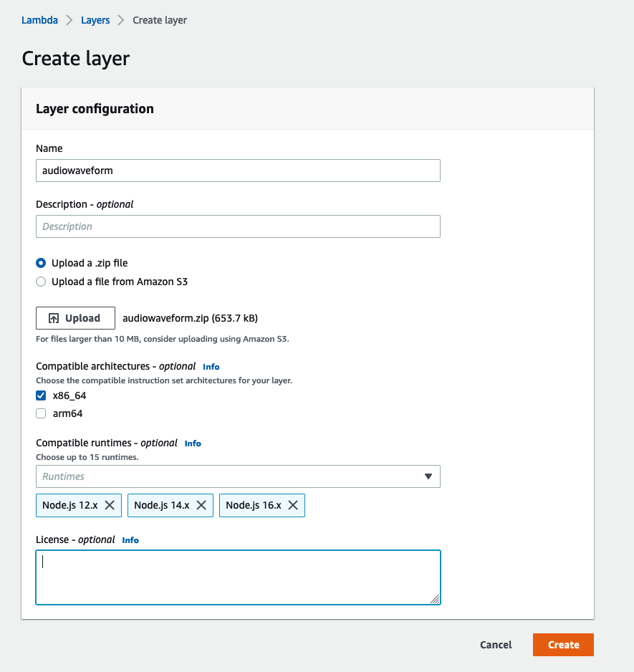Navigate to Layers breadcrumb link
The image size is (634, 672).
coord(95,20)
